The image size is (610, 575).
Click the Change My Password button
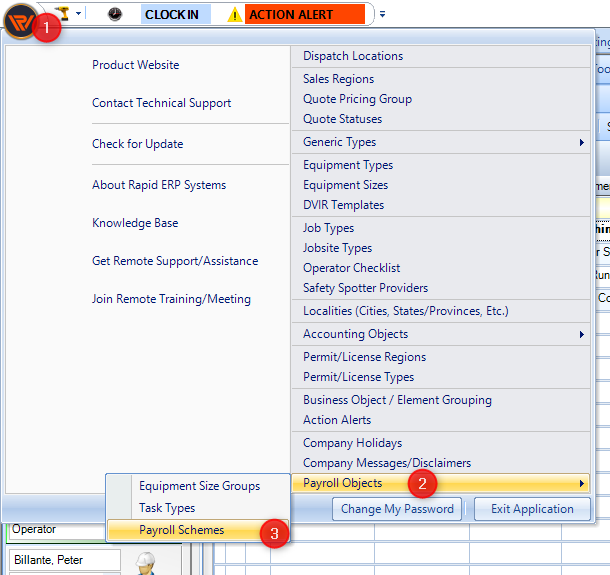(397, 509)
